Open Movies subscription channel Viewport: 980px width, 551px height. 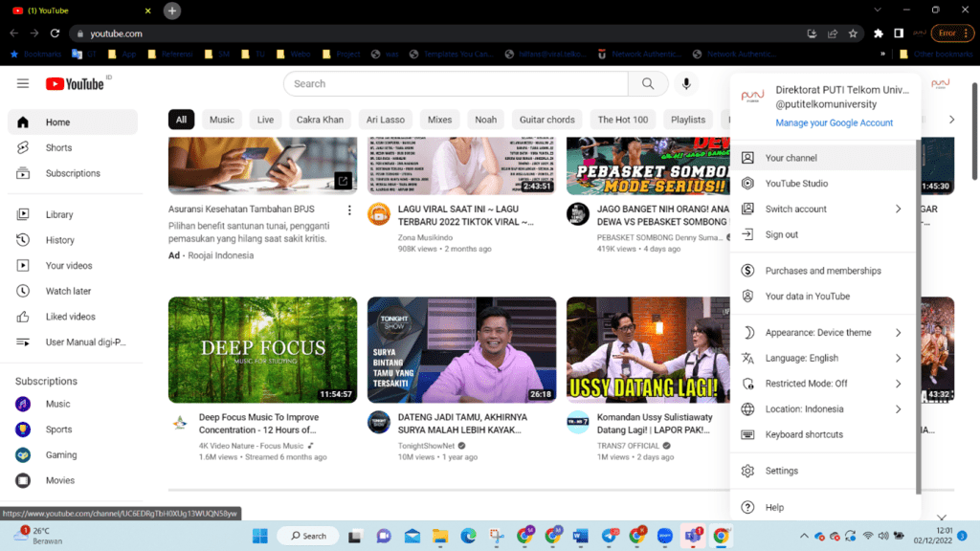[73, 480]
